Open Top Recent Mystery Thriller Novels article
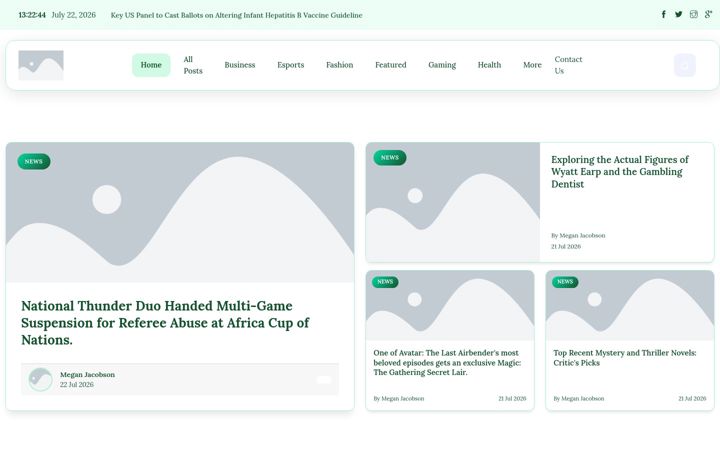The height and width of the screenshot is (450, 720). pos(624,358)
